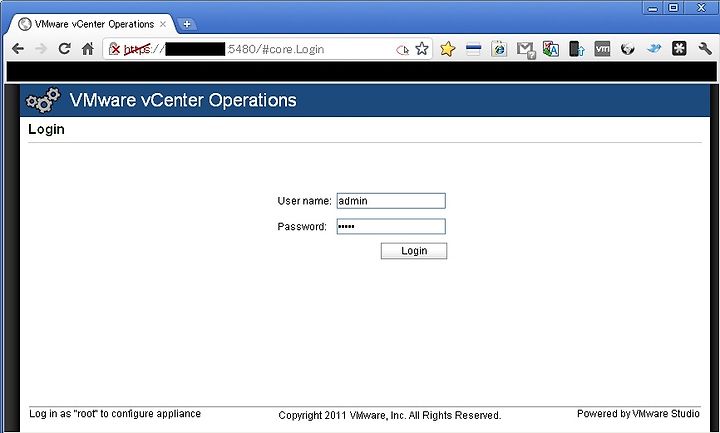Click the Copyright 2011 VMware footer text
The width and height of the screenshot is (720, 433).
(389, 415)
